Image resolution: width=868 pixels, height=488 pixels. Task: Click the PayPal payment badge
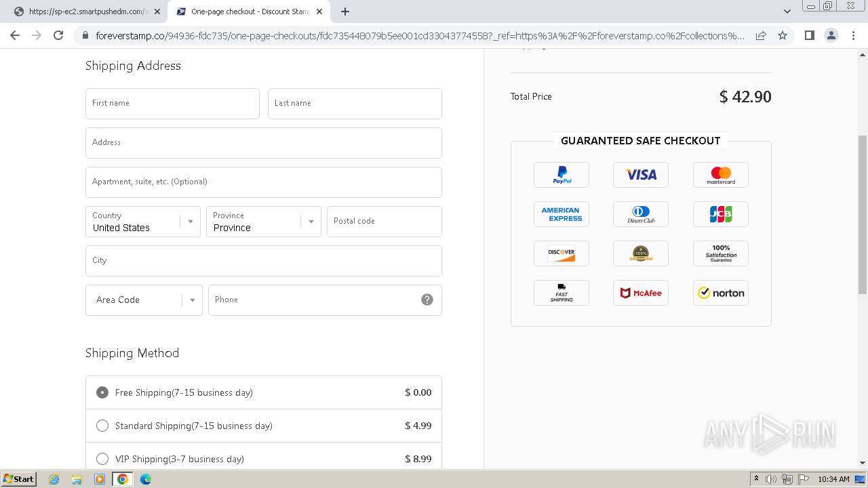(x=561, y=175)
